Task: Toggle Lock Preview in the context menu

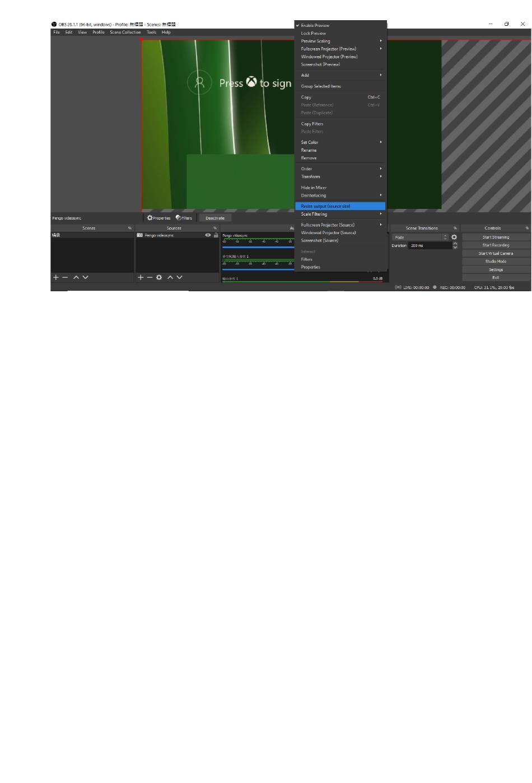Action: coord(340,33)
